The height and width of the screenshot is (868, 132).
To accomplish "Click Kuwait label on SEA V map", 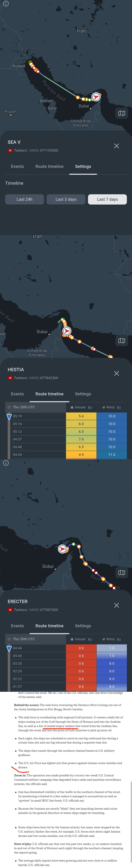I will (19, 66).
